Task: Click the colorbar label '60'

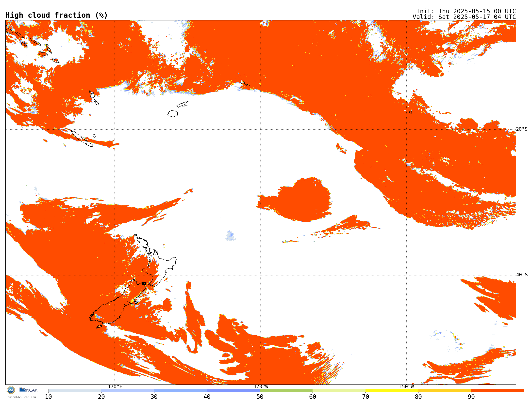Action: [313, 397]
